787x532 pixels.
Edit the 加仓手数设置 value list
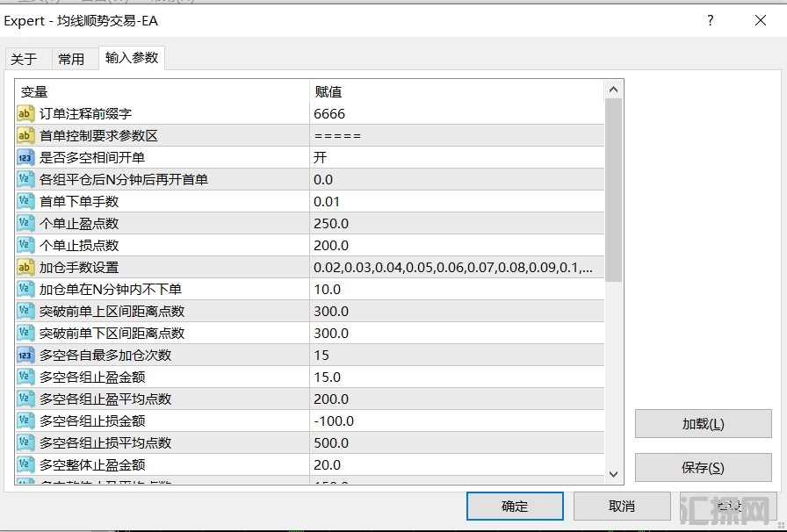pyautogui.click(x=453, y=268)
